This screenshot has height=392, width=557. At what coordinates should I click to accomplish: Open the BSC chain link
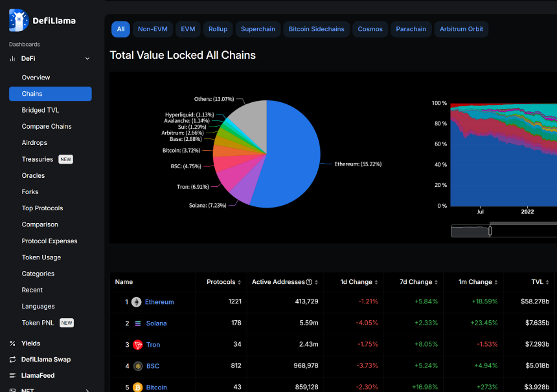coord(153,365)
